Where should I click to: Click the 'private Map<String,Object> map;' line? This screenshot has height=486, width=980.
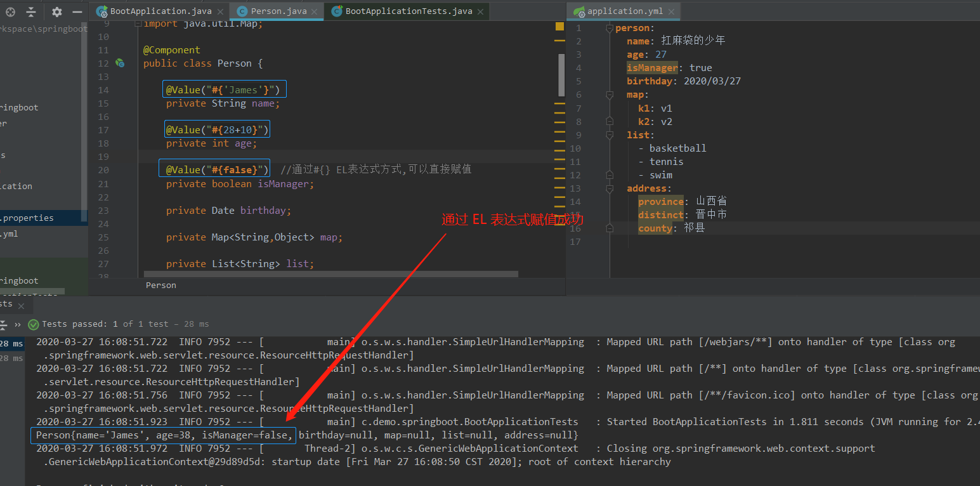[x=254, y=237]
